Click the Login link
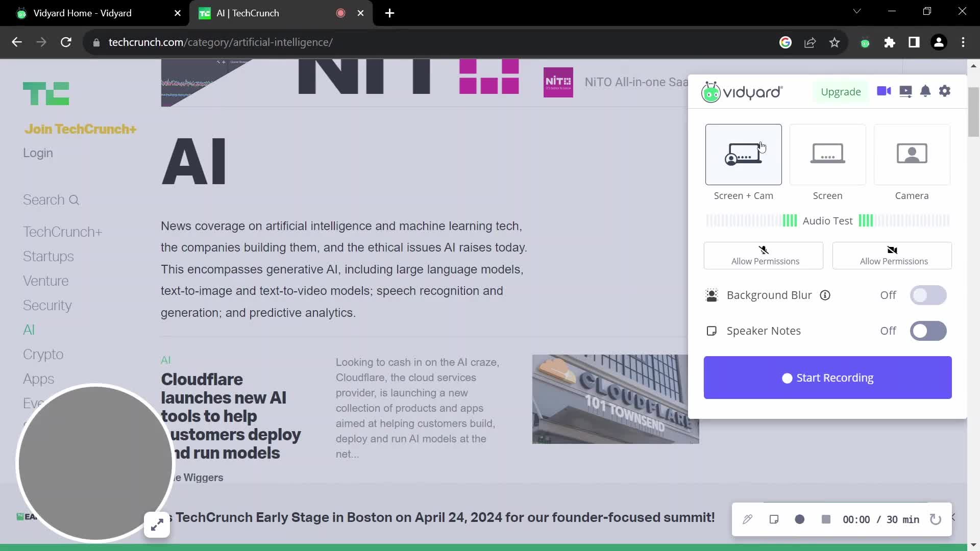Viewport: 980px width, 551px height. tap(38, 153)
